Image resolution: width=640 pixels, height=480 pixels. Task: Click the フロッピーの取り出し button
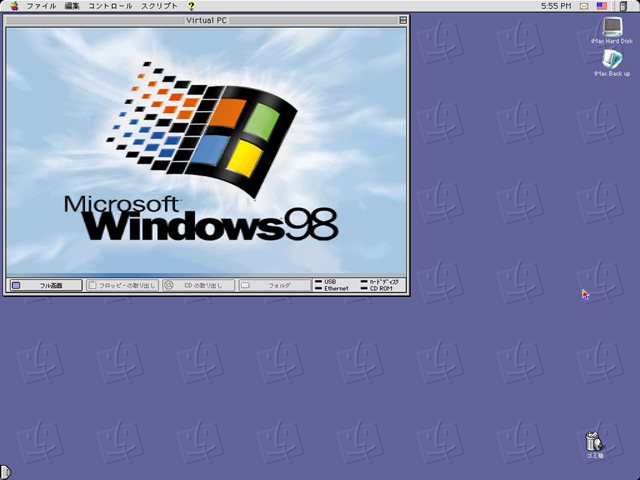click(122, 285)
